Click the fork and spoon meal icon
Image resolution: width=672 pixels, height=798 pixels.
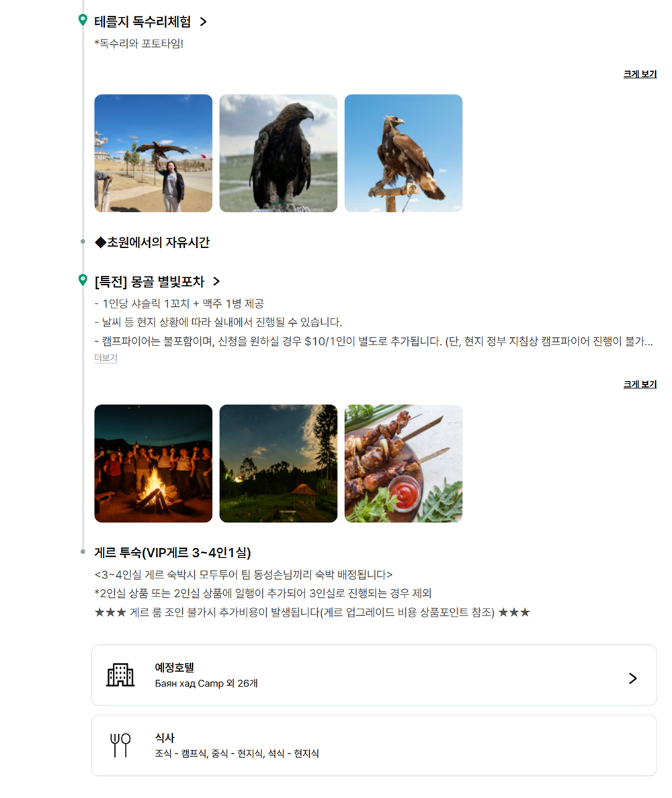coord(120,745)
